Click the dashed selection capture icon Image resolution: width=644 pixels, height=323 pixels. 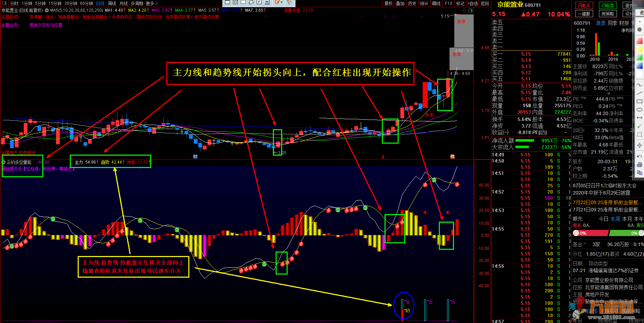[243, 2]
